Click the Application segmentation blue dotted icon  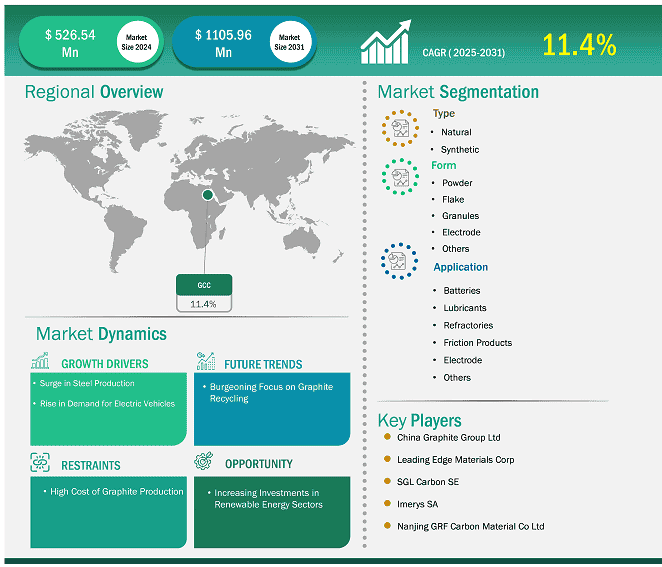(x=400, y=261)
